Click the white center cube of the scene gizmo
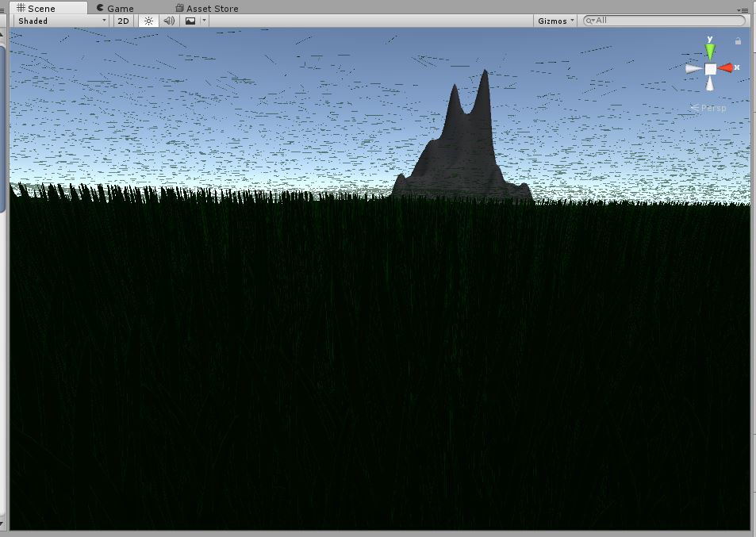Viewport: 756px width, 537px height. coord(710,69)
